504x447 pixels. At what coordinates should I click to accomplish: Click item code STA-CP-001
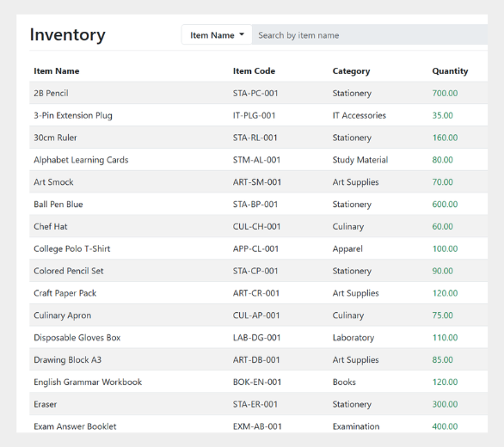(255, 271)
